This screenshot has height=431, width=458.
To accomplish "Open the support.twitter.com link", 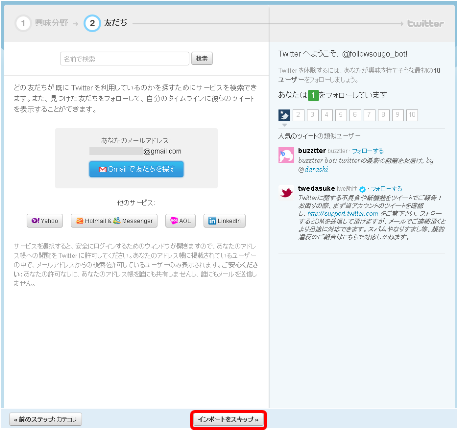I will (343, 213).
